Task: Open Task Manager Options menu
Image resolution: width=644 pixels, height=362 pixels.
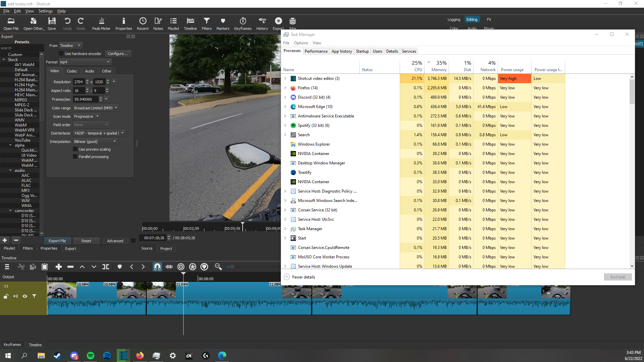Action: click(301, 43)
